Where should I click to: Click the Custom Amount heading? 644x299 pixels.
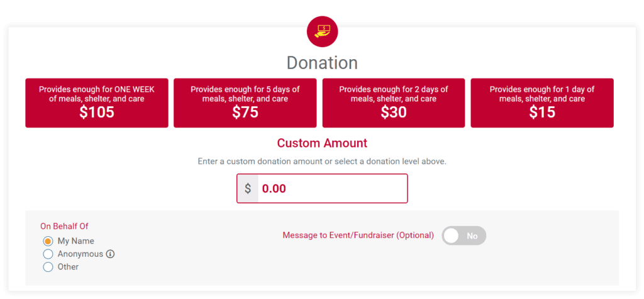coord(323,143)
